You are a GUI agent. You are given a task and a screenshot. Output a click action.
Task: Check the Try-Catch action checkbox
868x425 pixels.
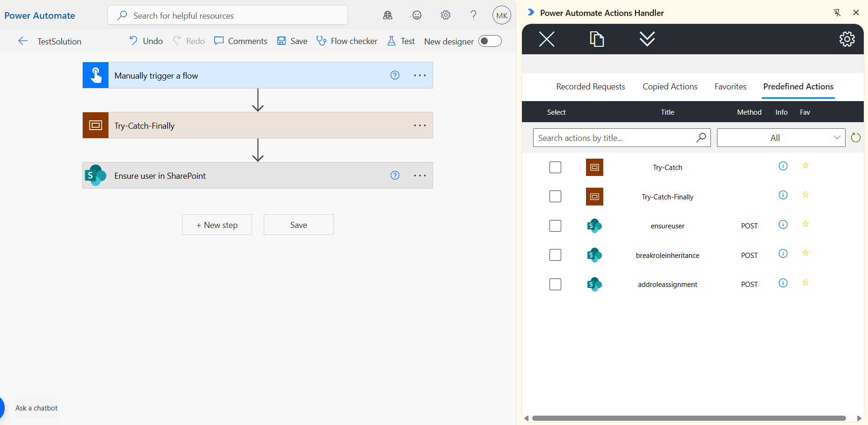click(555, 168)
